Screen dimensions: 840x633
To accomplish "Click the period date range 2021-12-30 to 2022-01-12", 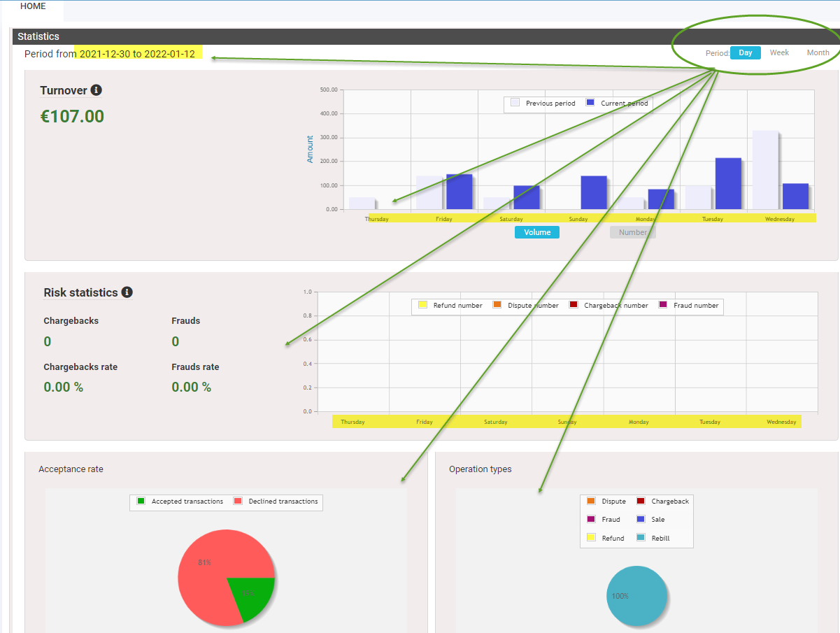I will (138, 54).
